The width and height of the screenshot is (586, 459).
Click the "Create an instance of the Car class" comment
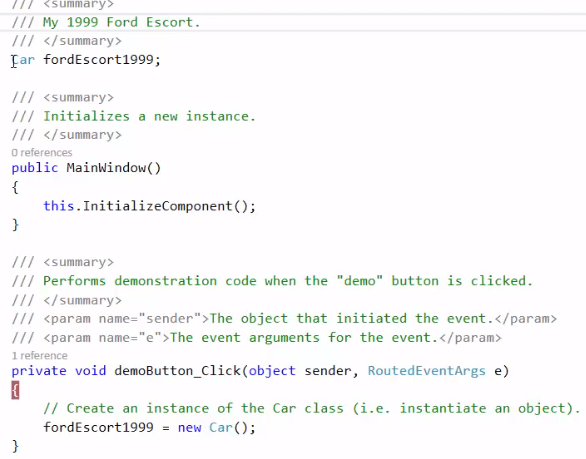click(312, 408)
